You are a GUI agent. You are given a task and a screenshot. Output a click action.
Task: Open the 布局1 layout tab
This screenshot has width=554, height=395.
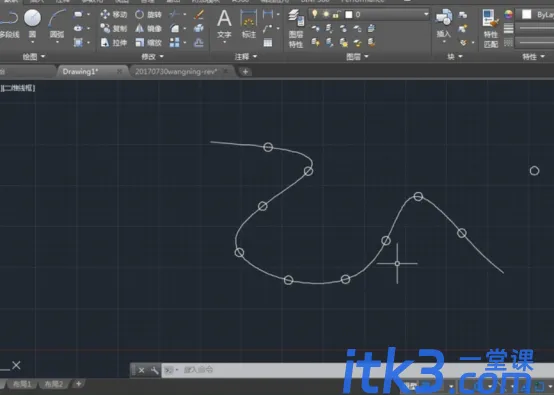(x=22, y=384)
